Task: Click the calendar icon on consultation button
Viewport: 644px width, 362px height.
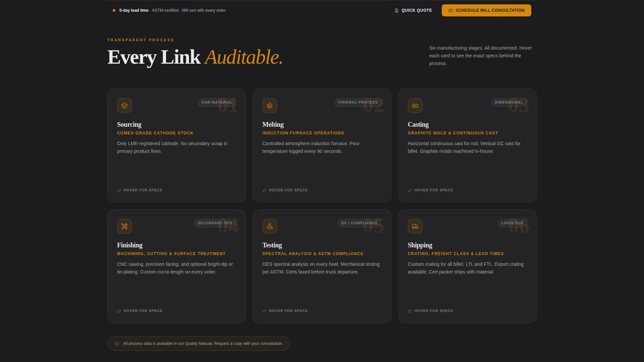Action: 450,10
